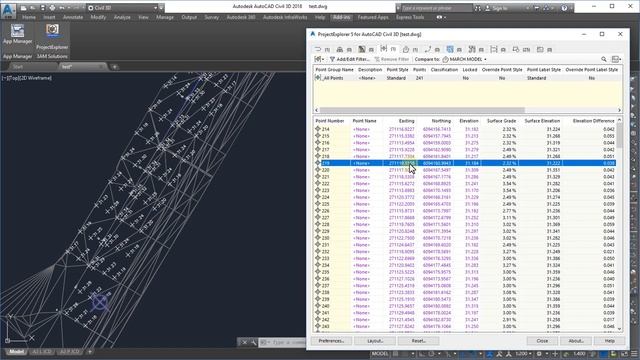Open the Express Tools ribbon tab
The width and height of the screenshot is (640, 360).
[410, 18]
